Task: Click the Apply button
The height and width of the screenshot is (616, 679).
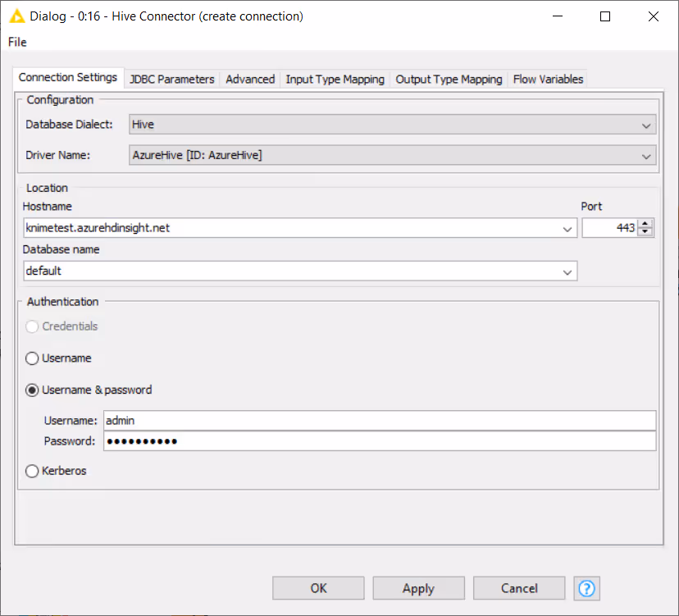Action: [x=418, y=588]
